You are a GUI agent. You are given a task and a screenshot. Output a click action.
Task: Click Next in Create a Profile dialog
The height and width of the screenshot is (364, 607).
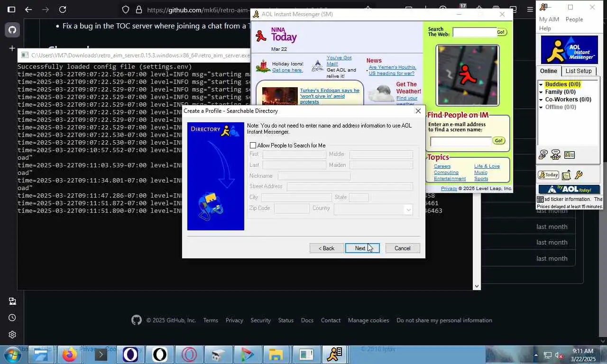[x=362, y=248]
